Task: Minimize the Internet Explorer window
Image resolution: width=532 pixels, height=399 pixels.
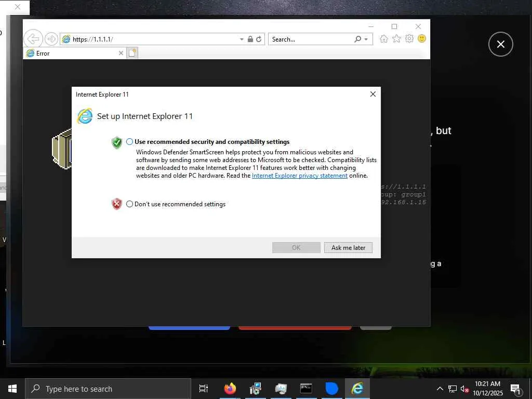Action: [371, 26]
